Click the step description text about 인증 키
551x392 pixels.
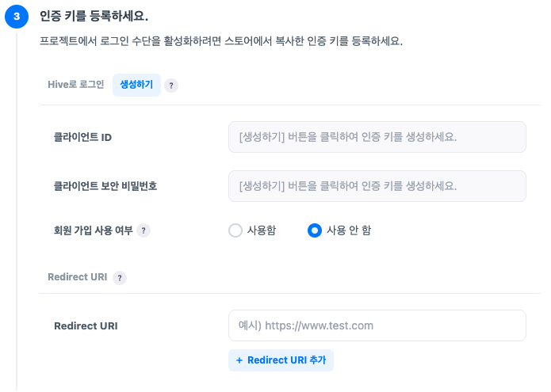tap(221, 40)
